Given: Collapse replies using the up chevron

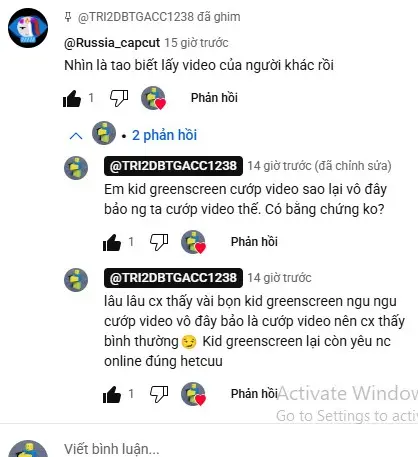Looking at the screenshot, I should pos(76,136).
